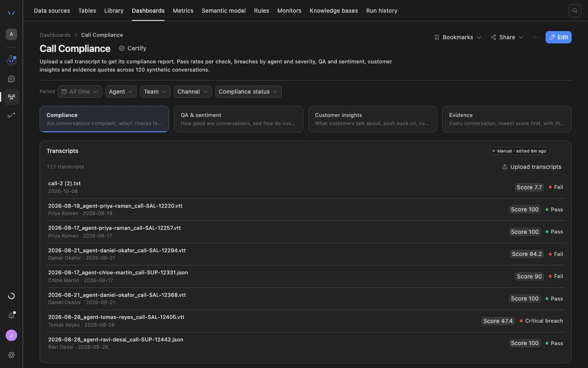Click the Edit button
The width and height of the screenshot is (588, 368).
(x=559, y=37)
